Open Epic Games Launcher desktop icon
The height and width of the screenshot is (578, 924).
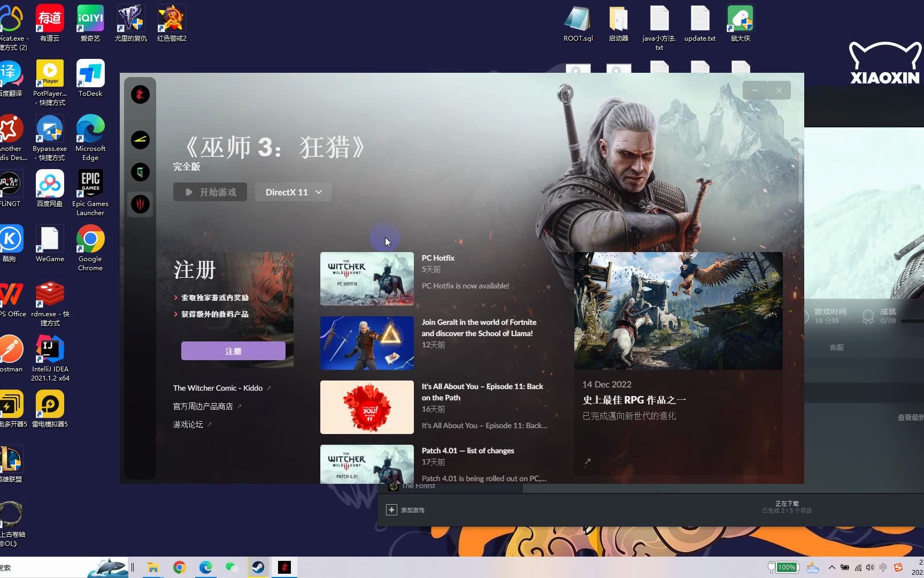[90, 193]
